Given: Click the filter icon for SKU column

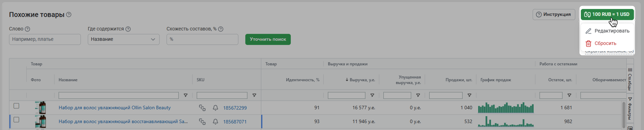Looking at the screenshot, I should (x=254, y=95).
